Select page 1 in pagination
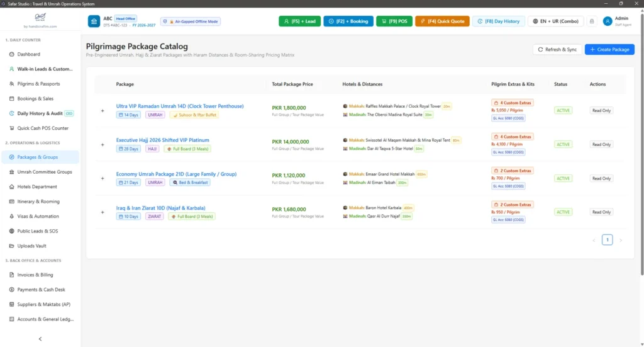This screenshot has height=347, width=644. pyautogui.click(x=607, y=240)
